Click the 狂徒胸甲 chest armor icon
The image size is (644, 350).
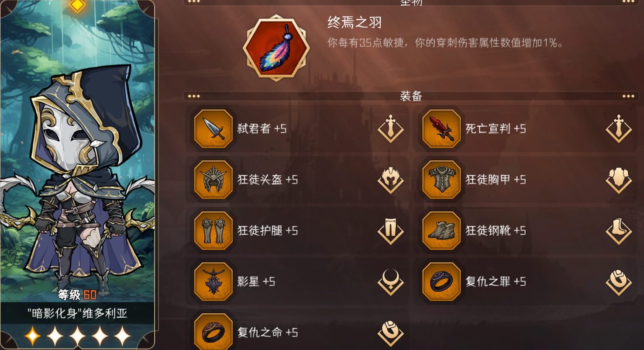(x=441, y=180)
